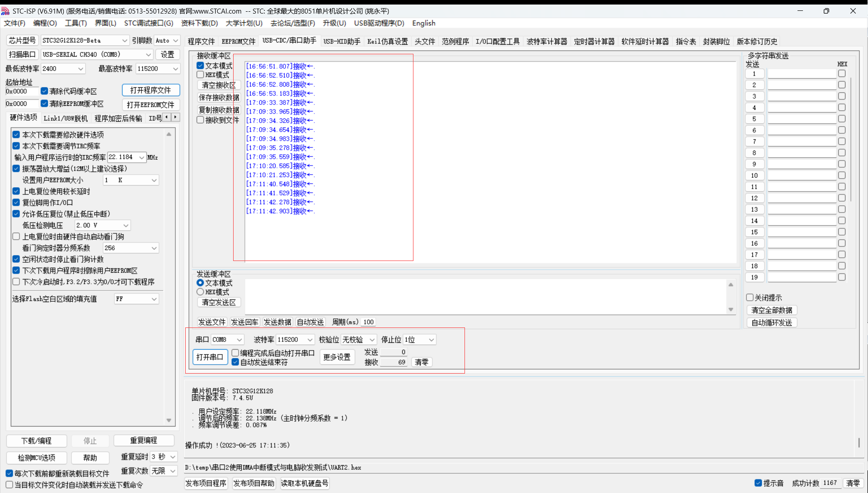
Task: Click 下载/编程 button
Action: pyautogui.click(x=37, y=441)
